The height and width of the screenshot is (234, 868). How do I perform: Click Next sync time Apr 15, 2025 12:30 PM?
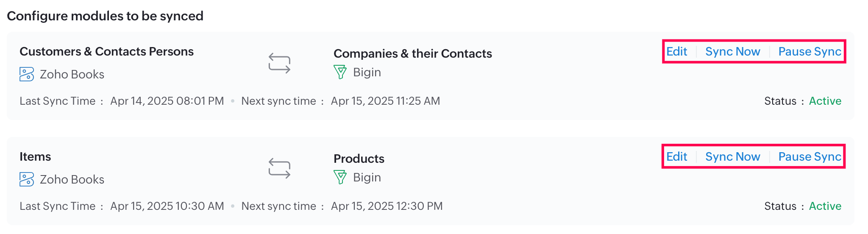coord(386,206)
